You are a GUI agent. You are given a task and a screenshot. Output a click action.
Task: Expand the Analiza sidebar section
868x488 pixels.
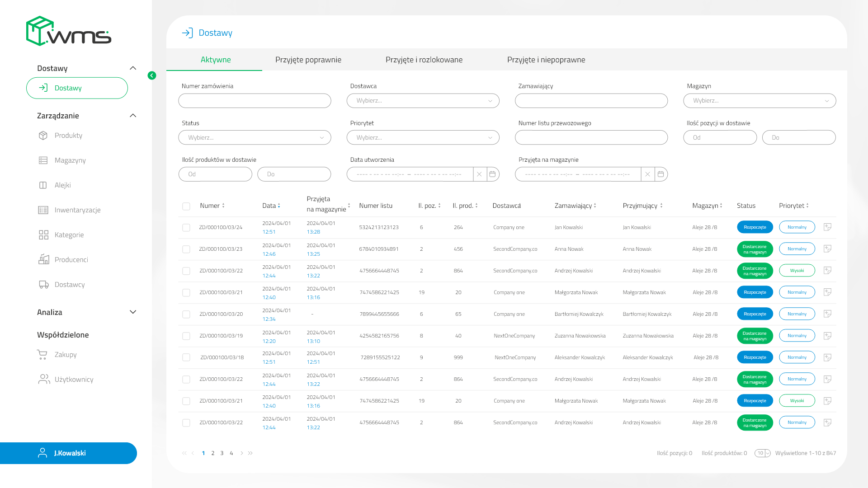133,312
